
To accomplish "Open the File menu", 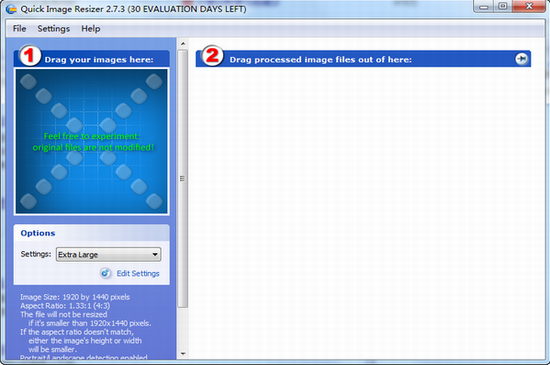I will [19, 29].
